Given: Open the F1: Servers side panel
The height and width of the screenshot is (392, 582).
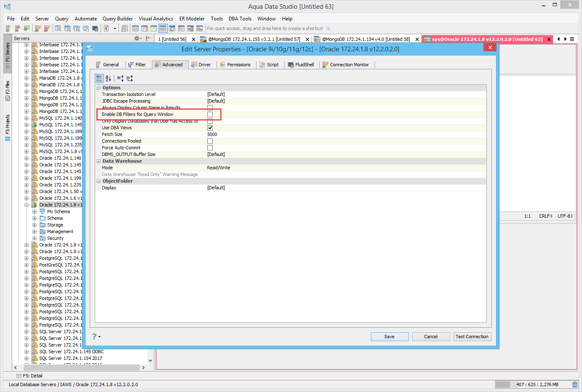Looking at the screenshot, I should (x=8, y=54).
